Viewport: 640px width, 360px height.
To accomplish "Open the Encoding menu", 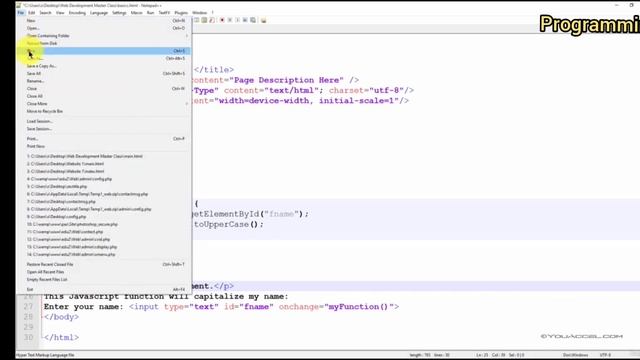I will [x=77, y=13].
